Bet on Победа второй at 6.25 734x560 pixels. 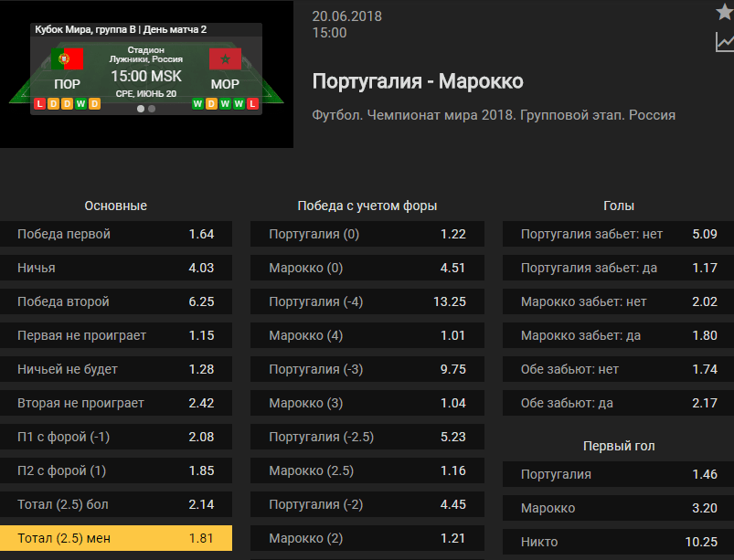coord(116,301)
